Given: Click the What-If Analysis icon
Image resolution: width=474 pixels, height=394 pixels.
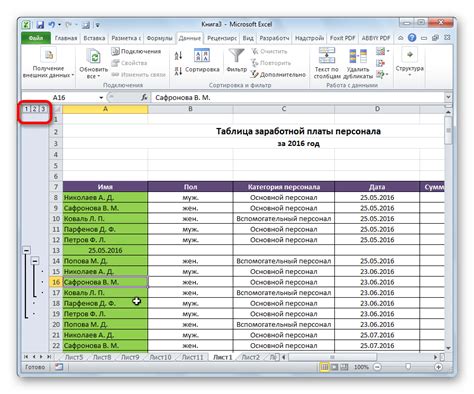Looking at the screenshot, I should tap(380, 74).
